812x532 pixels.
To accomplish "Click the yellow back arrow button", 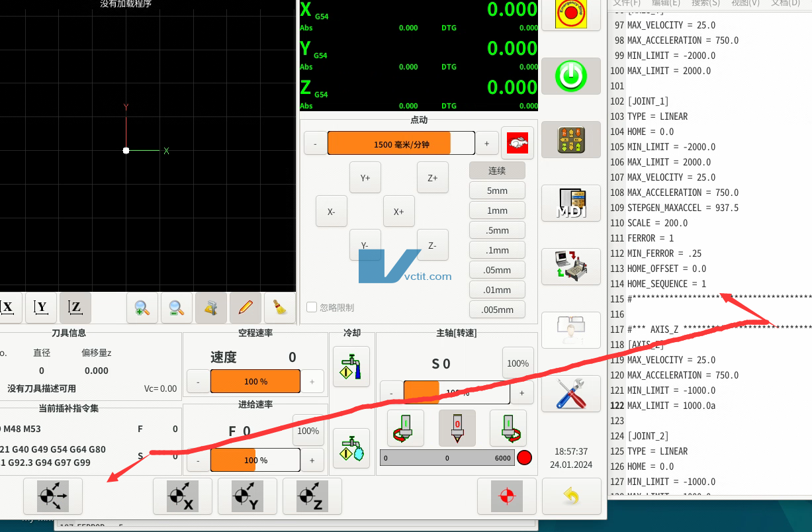I will 571,496.
